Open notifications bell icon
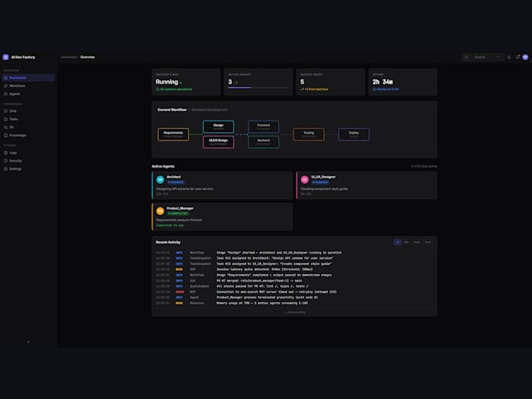Screen dimensions: 532x399 click(518, 57)
